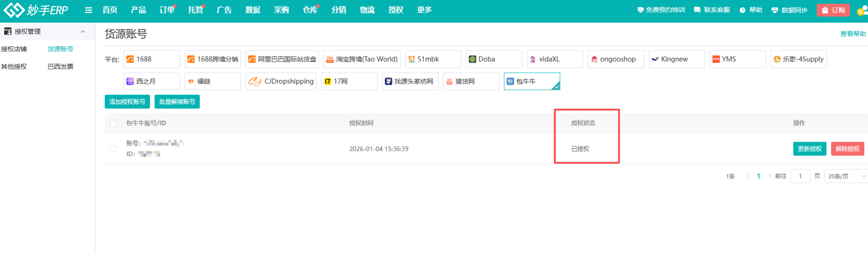Click the ongooshop platform icon
This screenshot has height=253, width=868.
click(x=594, y=59)
